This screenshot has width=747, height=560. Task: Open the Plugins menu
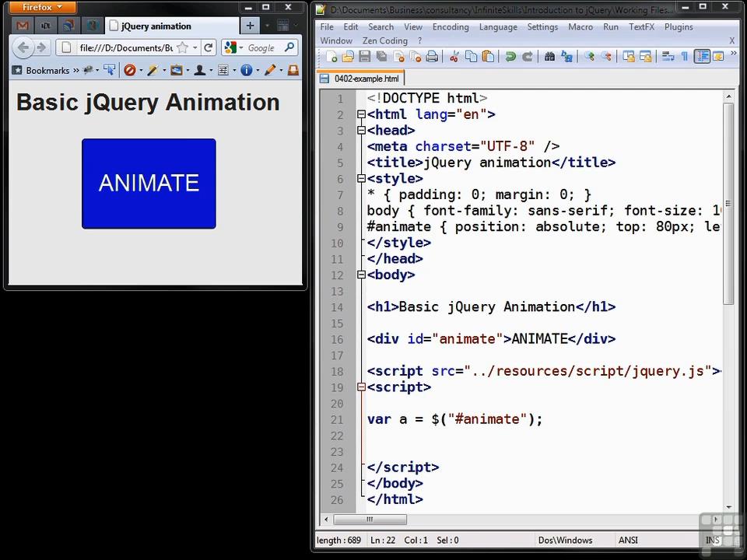coord(679,27)
